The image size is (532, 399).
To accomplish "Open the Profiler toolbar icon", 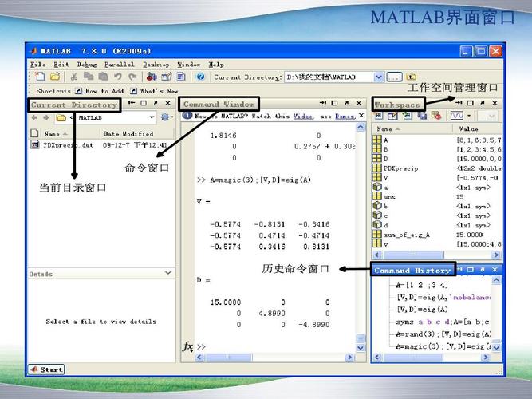I will 181,77.
